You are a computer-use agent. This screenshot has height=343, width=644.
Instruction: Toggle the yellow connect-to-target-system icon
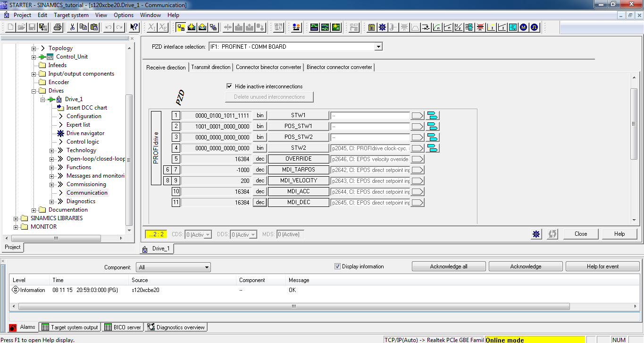(x=181, y=27)
